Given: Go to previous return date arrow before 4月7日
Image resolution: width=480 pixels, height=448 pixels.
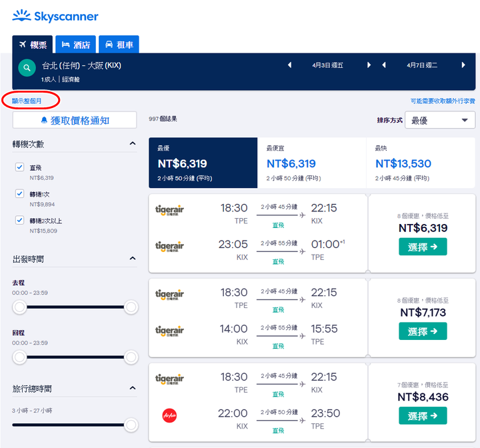Looking at the screenshot, I should [384, 65].
